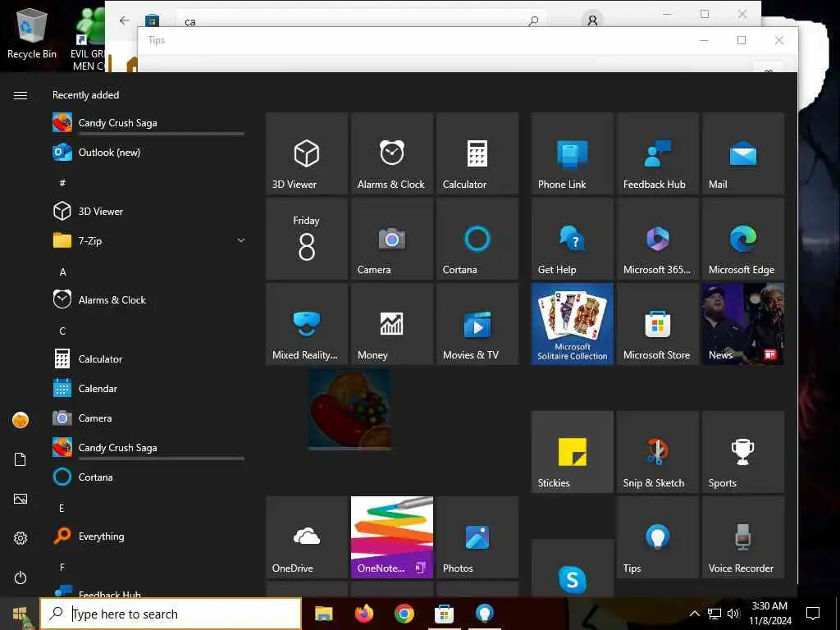Image resolution: width=840 pixels, height=630 pixels.
Task: Open the Microsoft Store tile
Action: coord(658,324)
